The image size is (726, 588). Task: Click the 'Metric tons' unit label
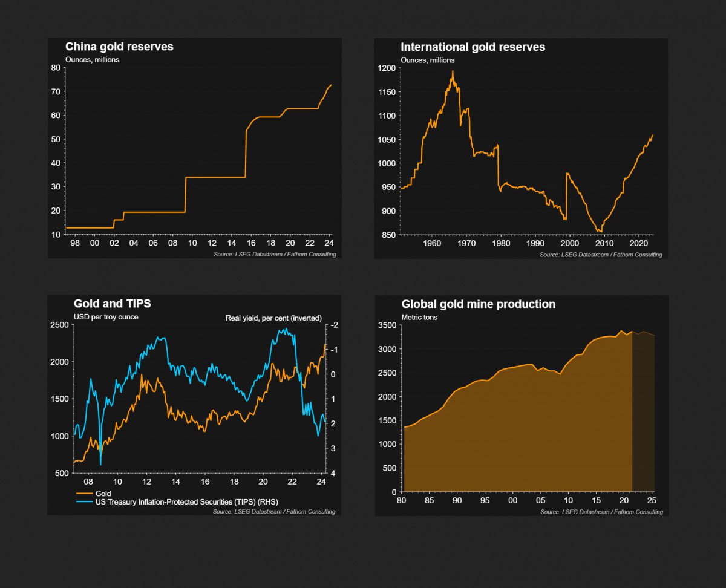[418, 317]
